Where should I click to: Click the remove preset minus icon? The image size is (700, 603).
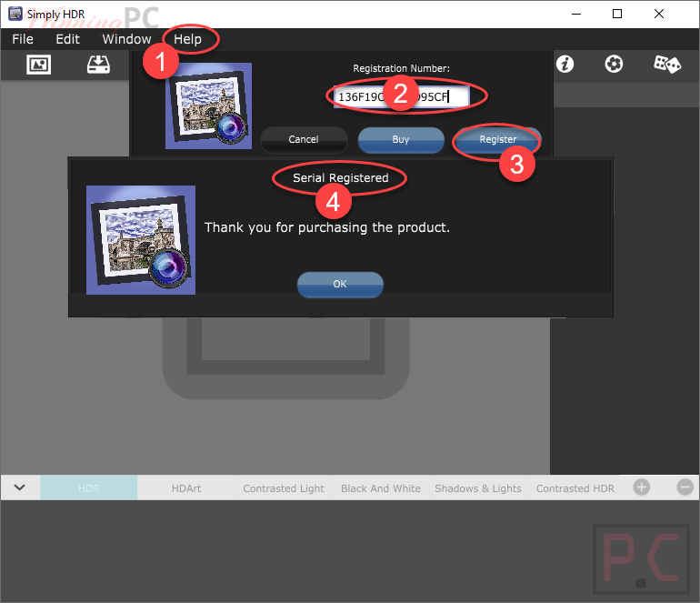point(685,487)
